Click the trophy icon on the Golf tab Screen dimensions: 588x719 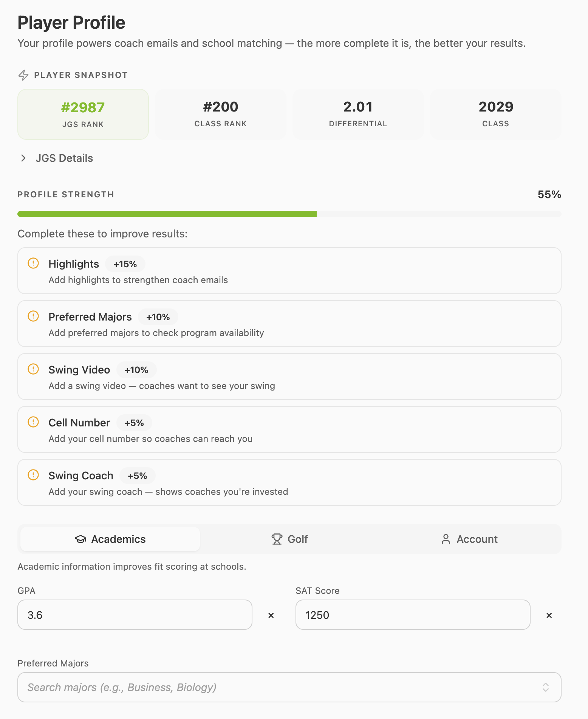pyautogui.click(x=276, y=539)
